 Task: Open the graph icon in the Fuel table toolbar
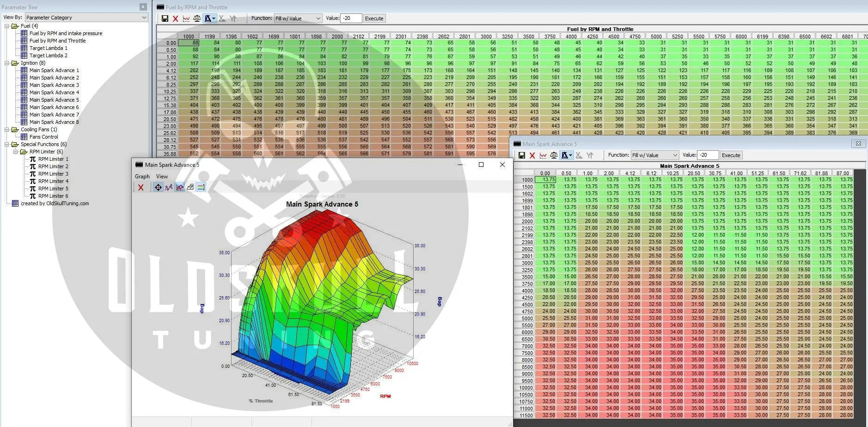pos(186,18)
